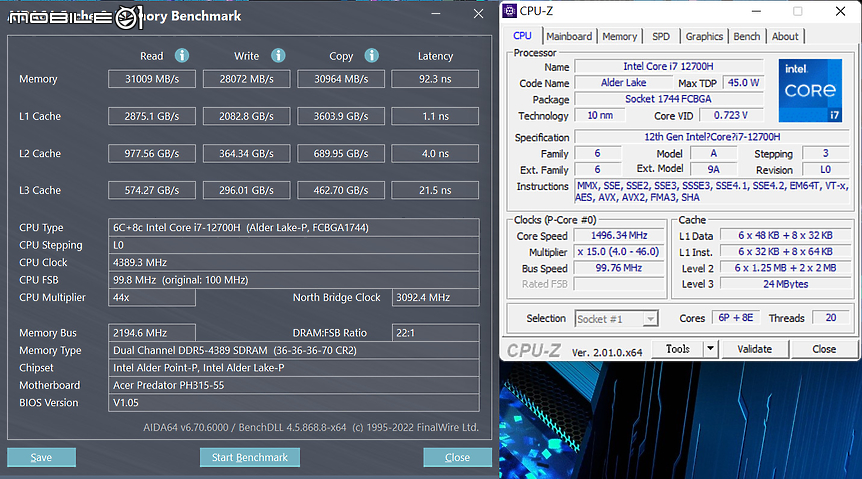
Task: Click the Intel Core i7 logo
Action: 810,91
